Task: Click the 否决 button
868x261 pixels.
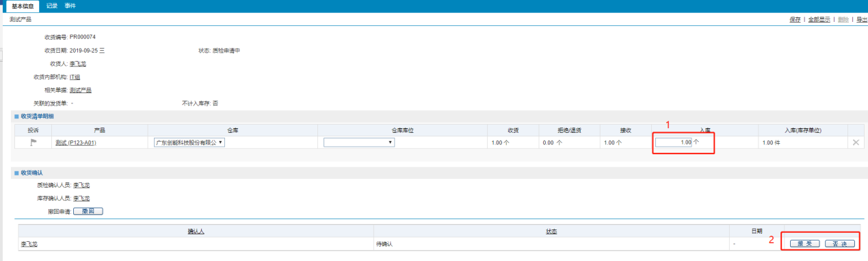Action: tap(839, 244)
